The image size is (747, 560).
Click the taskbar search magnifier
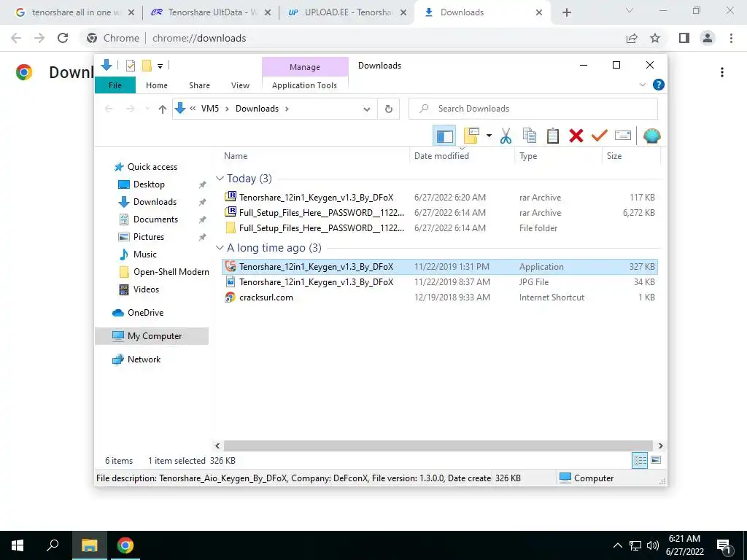pos(53,545)
